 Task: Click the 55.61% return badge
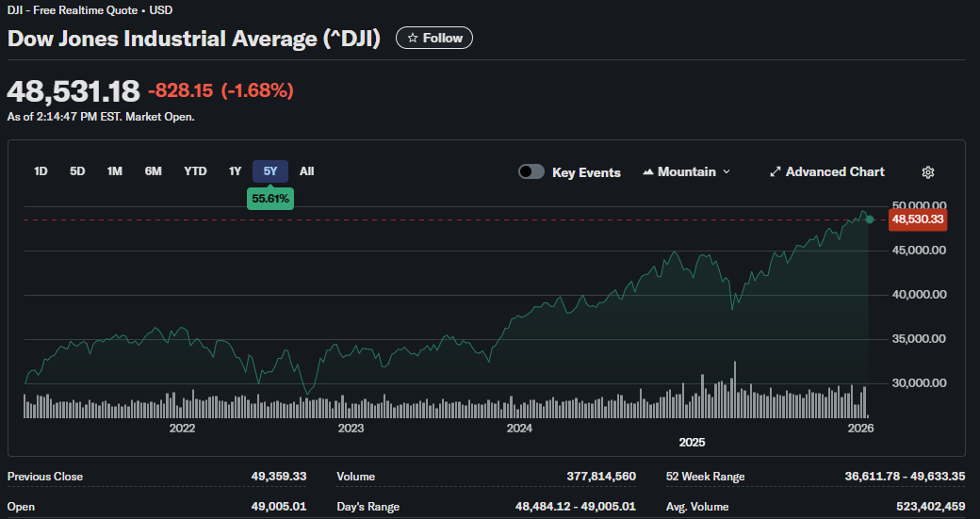point(270,199)
